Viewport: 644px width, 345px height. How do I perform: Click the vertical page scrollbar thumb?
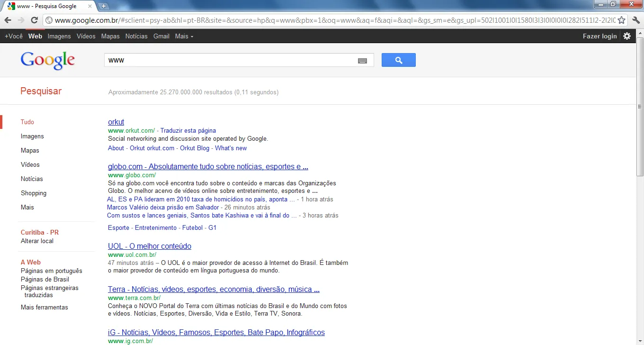pos(640,107)
